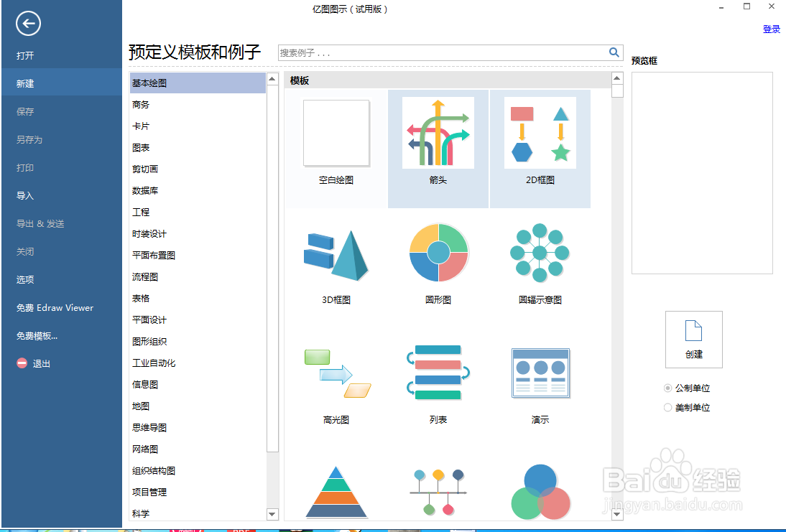Image resolution: width=786 pixels, height=532 pixels.
Task: Click the template pane scrollbar thumb
Action: [617, 90]
